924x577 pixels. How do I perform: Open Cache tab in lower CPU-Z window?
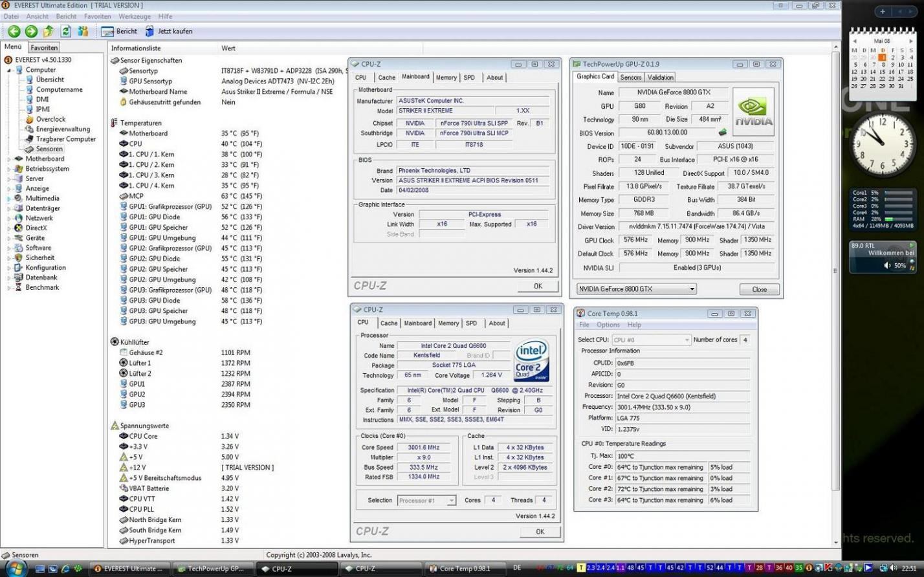[x=389, y=323]
